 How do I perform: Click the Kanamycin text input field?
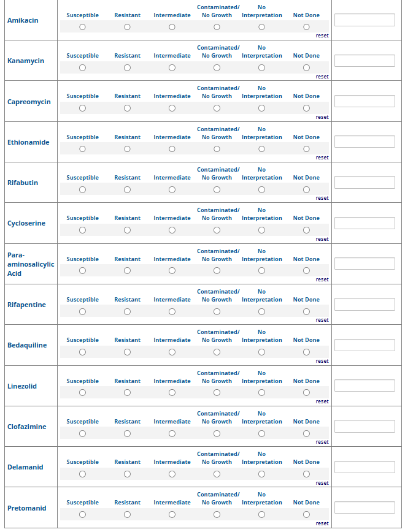[364, 61]
